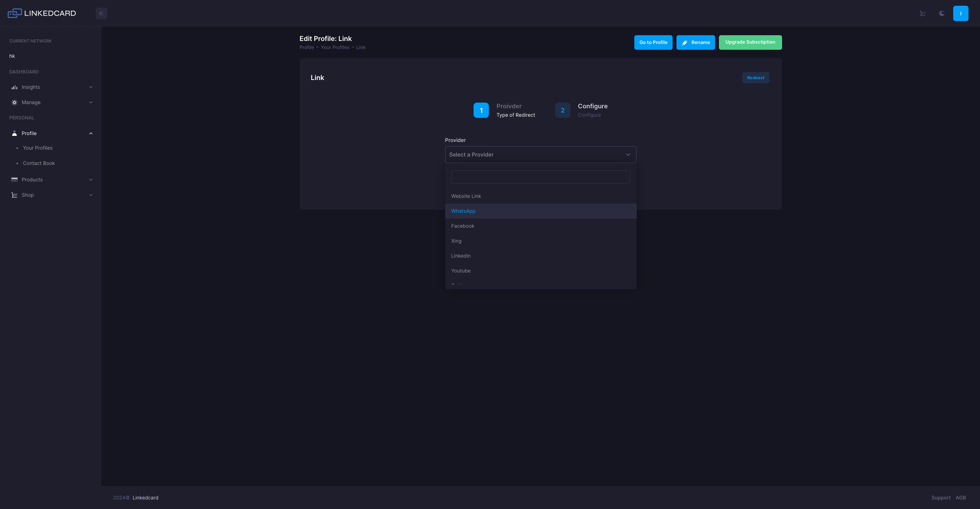This screenshot has width=980, height=509.
Task: Toggle dark mode moon icon
Action: coord(942,13)
